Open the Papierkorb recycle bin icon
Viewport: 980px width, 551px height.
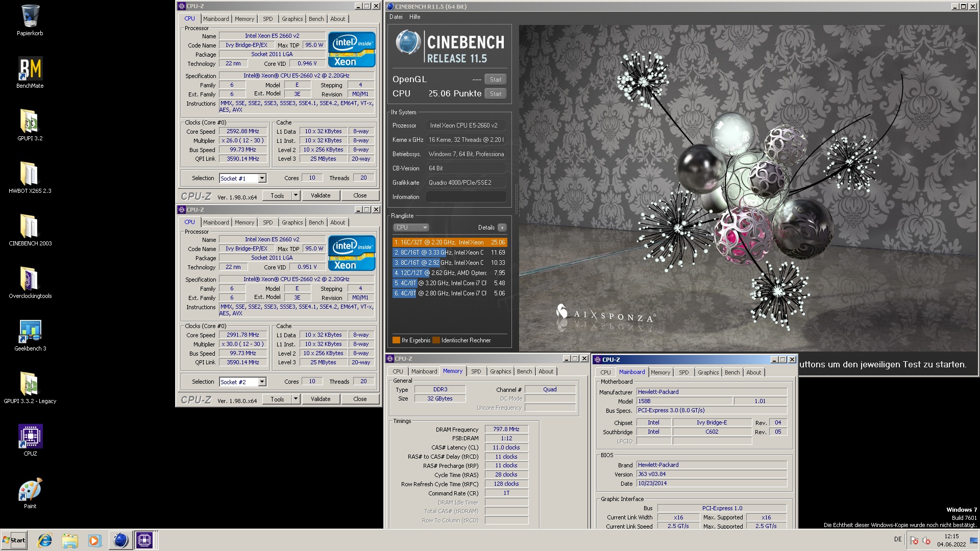pyautogui.click(x=30, y=20)
